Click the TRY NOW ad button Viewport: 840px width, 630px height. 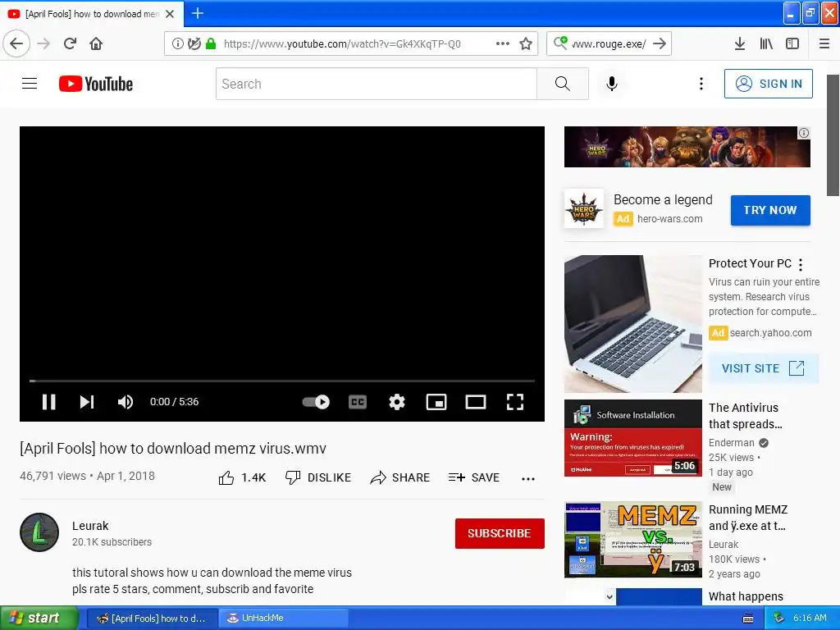click(x=770, y=210)
